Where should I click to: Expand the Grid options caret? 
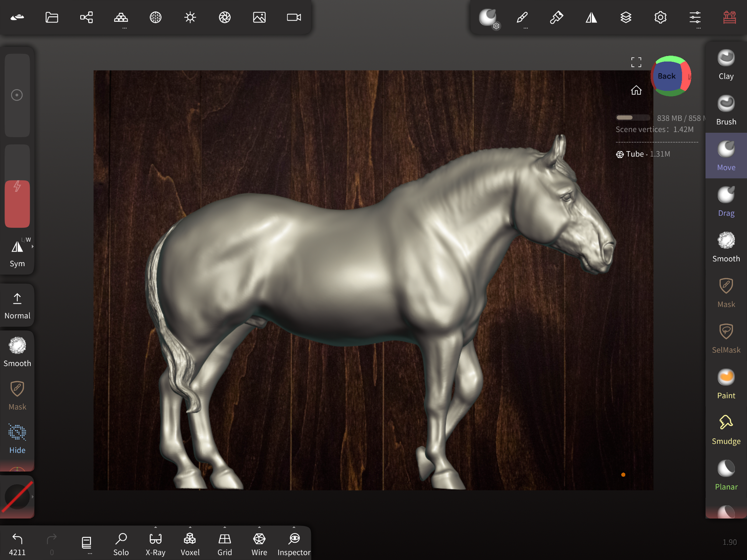click(225, 527)
